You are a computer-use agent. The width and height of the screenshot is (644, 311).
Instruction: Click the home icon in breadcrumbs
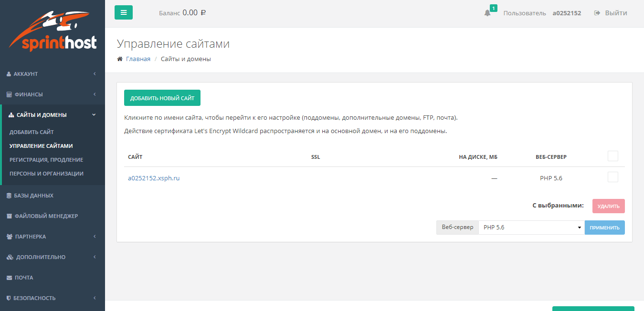click(x=120, y=59)
